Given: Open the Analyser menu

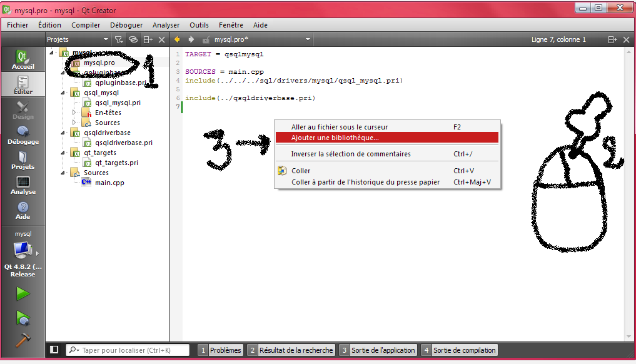Looking at the screenshot, I should [x=166, y=25].
